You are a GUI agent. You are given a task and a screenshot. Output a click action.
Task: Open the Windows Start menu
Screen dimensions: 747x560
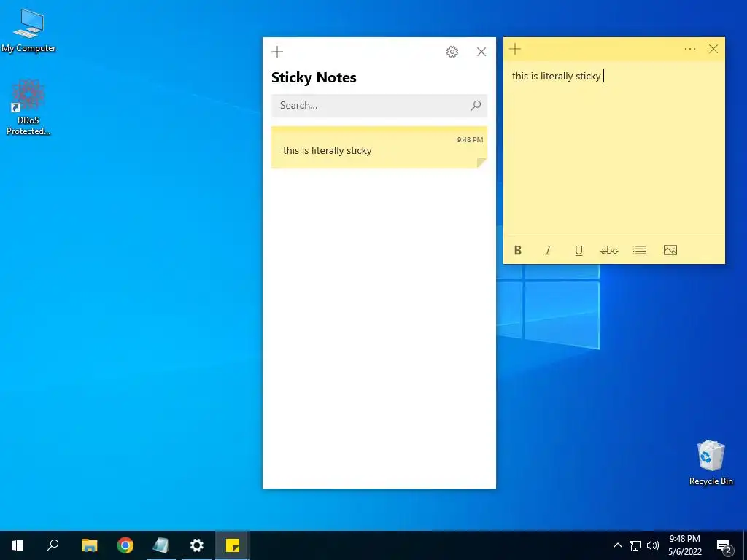(18, 545)
